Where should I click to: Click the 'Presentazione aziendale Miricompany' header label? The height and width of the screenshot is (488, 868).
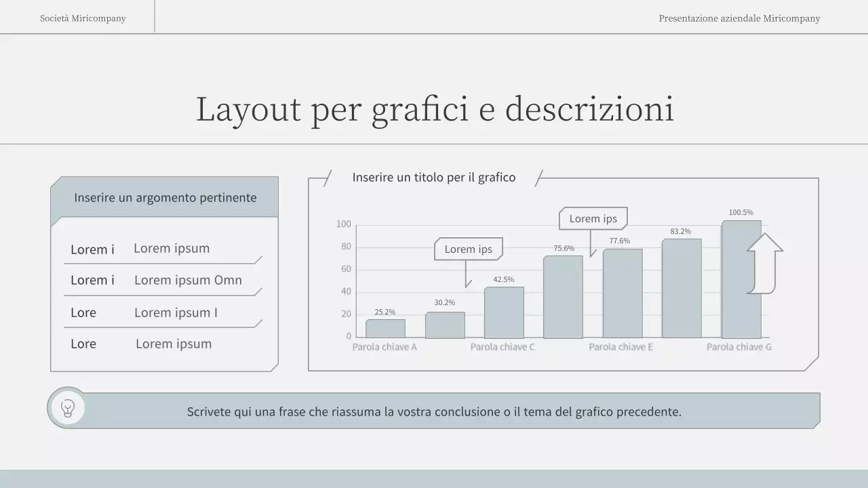point(739,18)
